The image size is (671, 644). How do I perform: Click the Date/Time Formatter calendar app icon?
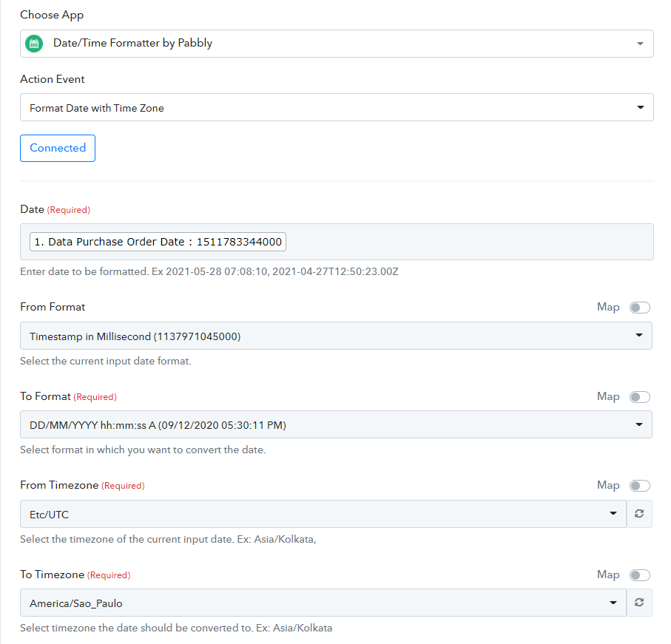(x=34, y=44)
